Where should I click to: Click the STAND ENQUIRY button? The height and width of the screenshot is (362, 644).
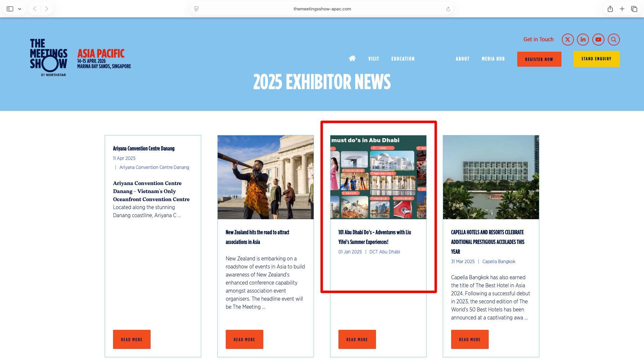click(596, 59)
